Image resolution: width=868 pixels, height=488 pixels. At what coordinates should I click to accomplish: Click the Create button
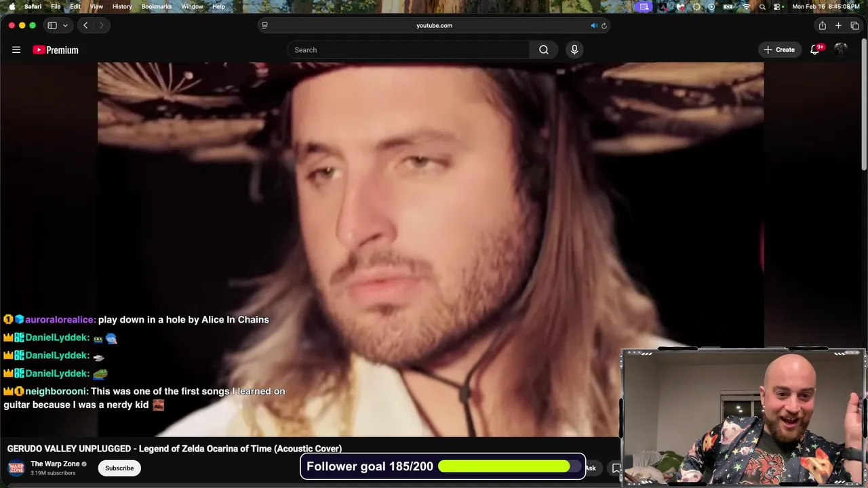coord(779,49)
